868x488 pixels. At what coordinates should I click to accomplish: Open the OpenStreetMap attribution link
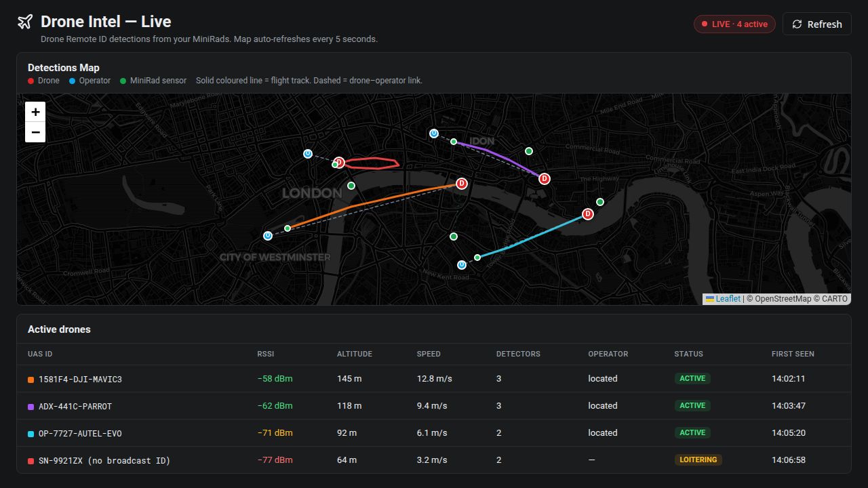tap(783, 299)
